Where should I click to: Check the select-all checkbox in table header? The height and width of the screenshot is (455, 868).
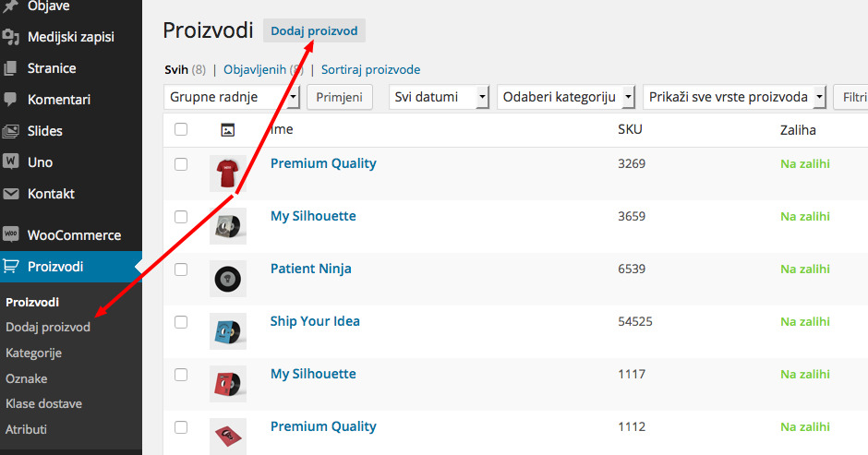pyautogui.click(x=181, y=129)
